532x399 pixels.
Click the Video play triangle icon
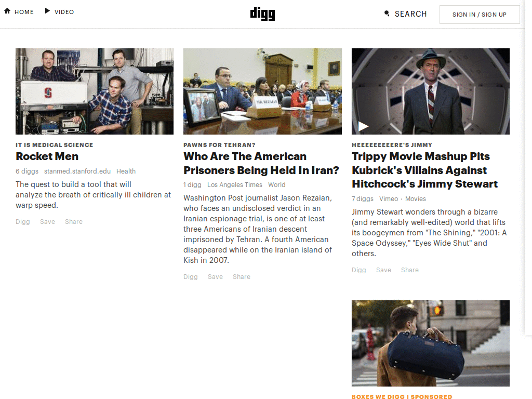(x=47, y=11)
